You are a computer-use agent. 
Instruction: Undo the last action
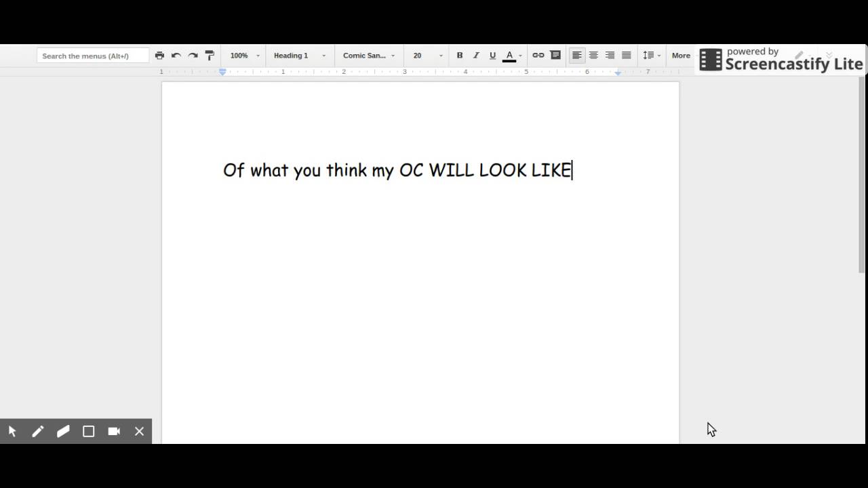[176, 56]
